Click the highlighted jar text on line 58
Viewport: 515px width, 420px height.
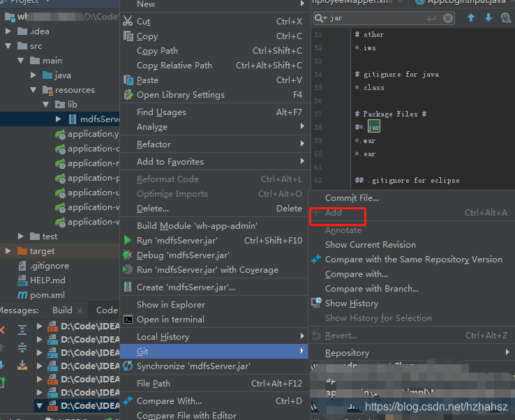[x=374, y=127]
